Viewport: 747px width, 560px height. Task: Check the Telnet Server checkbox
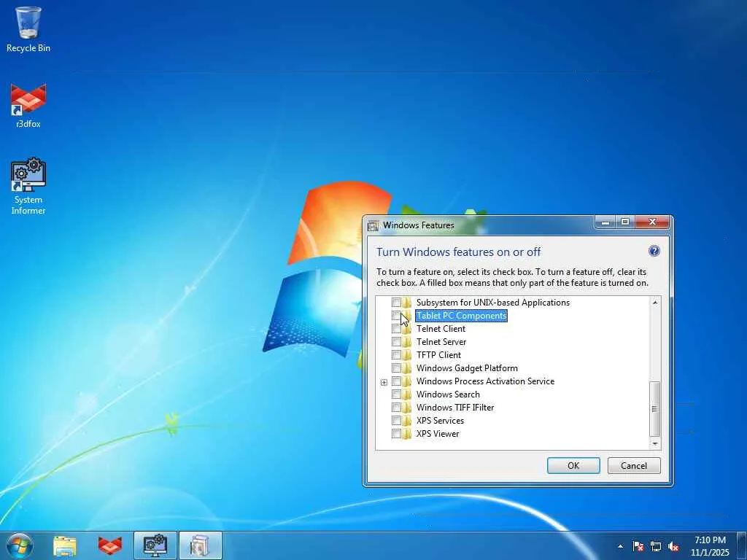[x=396, y=341]
